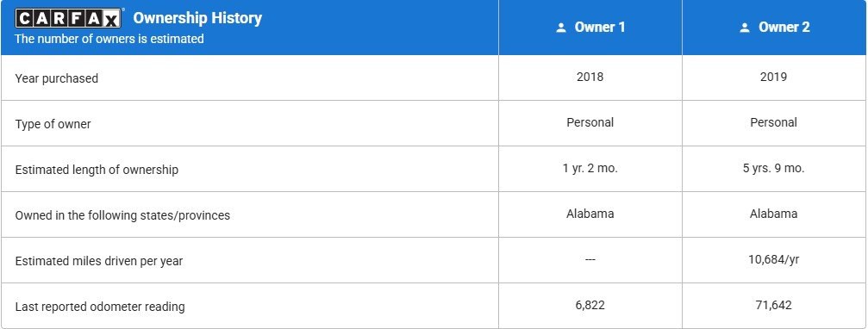The width and height of the screenshot is (868, 329).
Task: Click the Ownership History title
Action: coord(197,18)
